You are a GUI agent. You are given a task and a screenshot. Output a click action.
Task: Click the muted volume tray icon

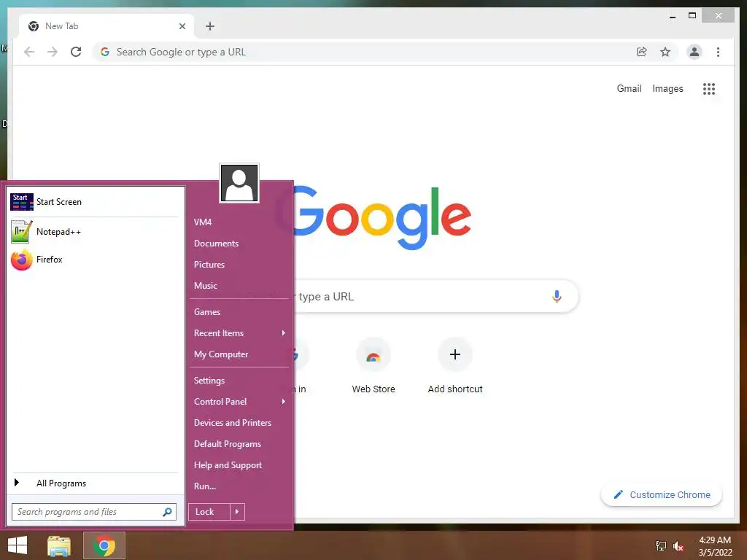tap(678, 546)
